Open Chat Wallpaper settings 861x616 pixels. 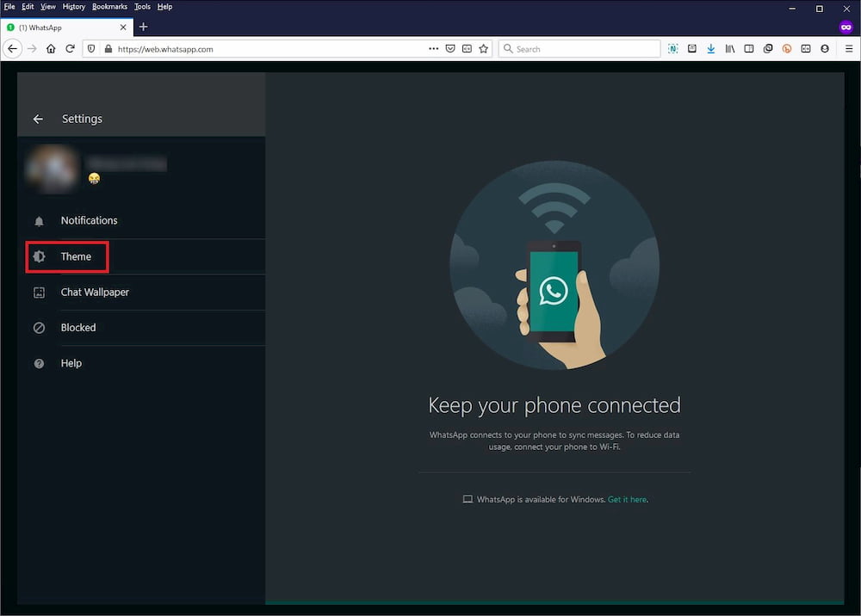point(142,293)
